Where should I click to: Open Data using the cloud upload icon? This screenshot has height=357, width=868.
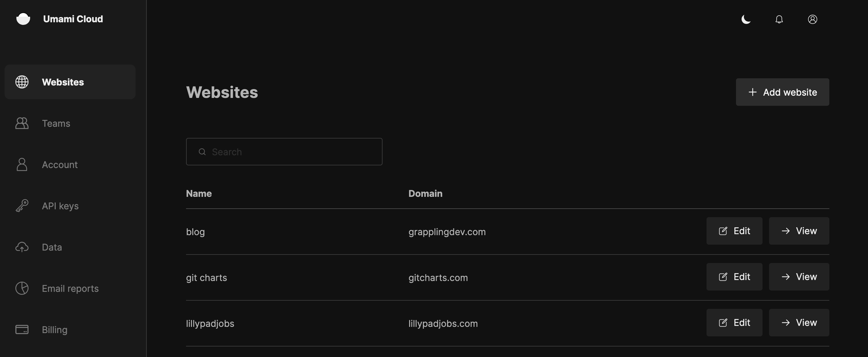(x=22, y=247)
